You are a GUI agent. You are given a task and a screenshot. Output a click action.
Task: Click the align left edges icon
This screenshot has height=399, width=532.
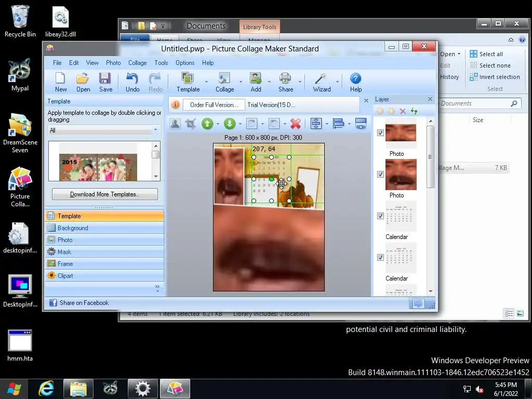(x=338, y=124)
